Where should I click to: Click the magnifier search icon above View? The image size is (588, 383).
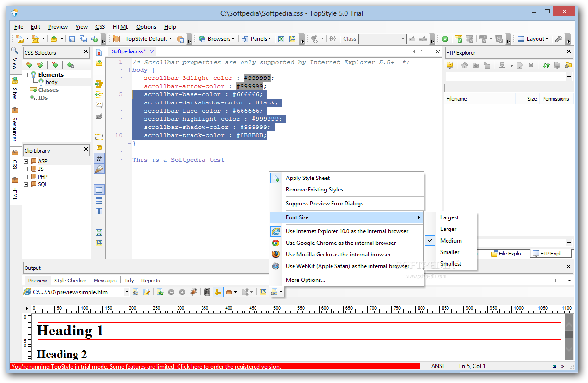point(14,50)
